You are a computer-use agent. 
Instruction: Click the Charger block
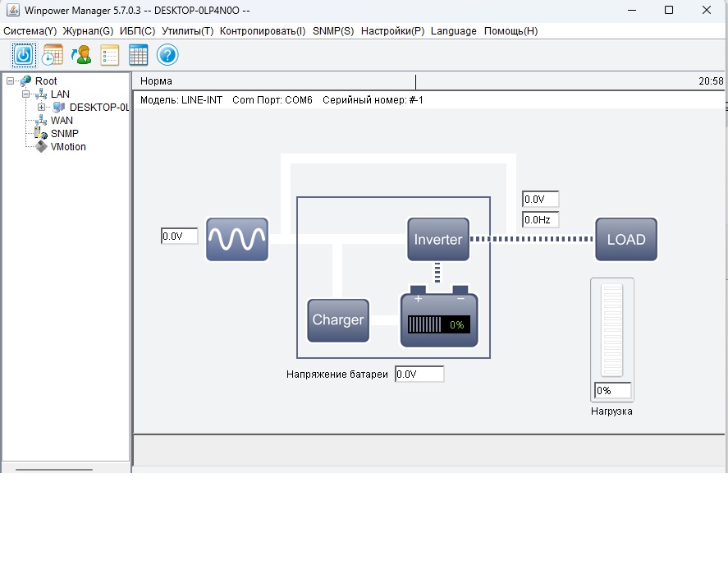[x=338, y=319]
